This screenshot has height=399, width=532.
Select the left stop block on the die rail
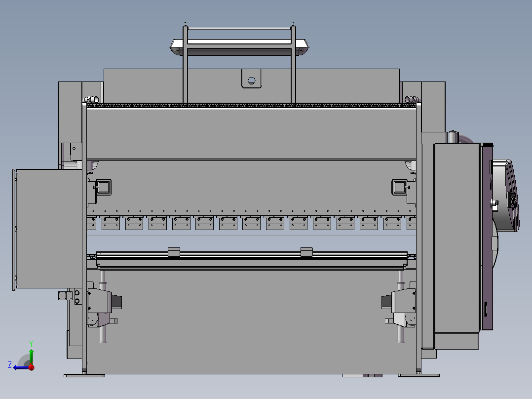(174, 252)
